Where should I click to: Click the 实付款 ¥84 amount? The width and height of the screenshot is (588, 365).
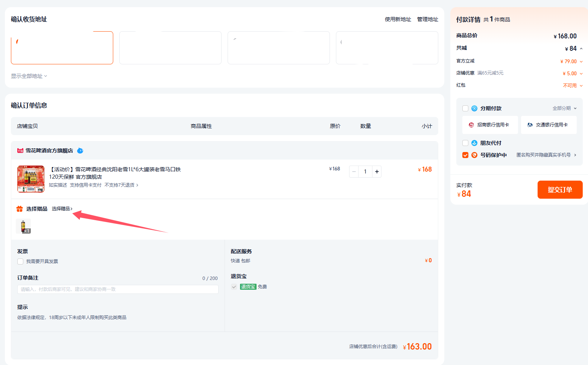point(464,194)
